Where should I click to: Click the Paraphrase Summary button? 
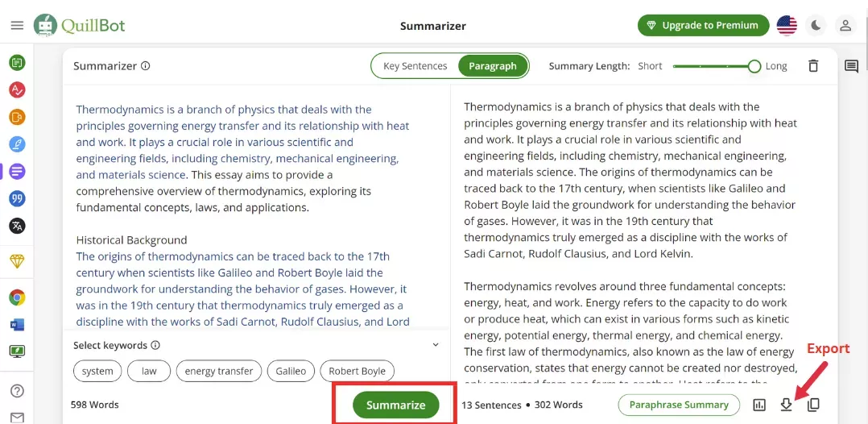[x=678, y=405]
